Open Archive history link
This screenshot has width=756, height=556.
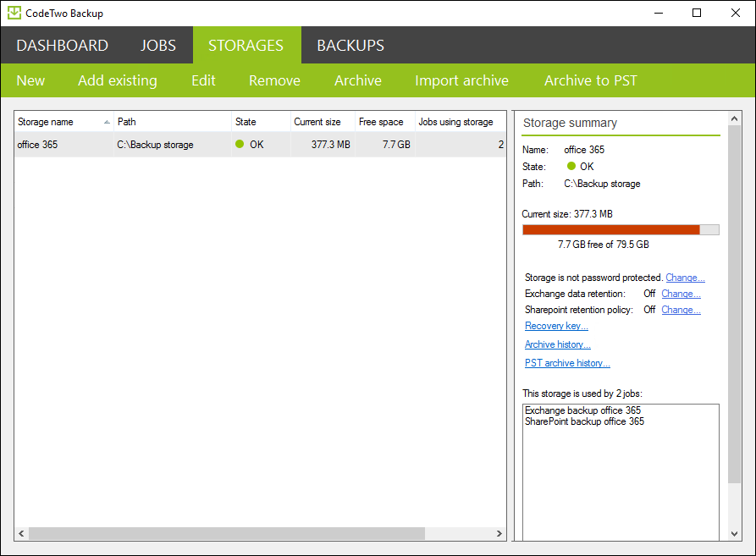558,344
